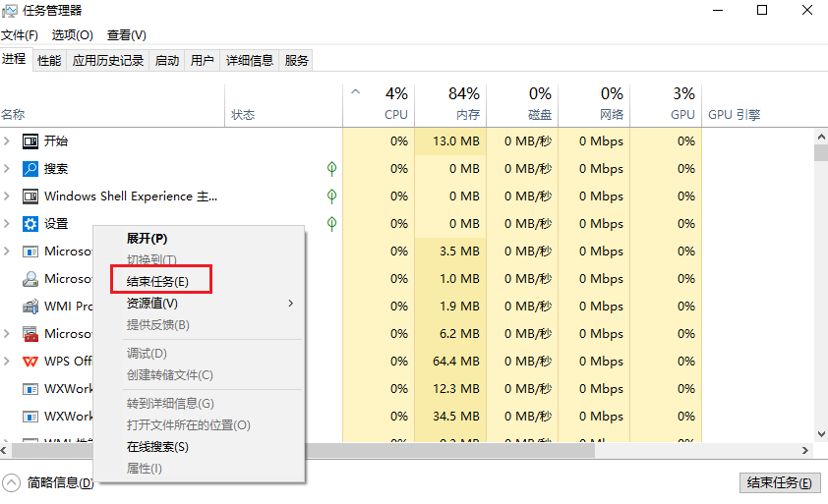Click the 简略信息(D) link
The height and width of the screenshot is (504, 828).
[x=61, y=483]
